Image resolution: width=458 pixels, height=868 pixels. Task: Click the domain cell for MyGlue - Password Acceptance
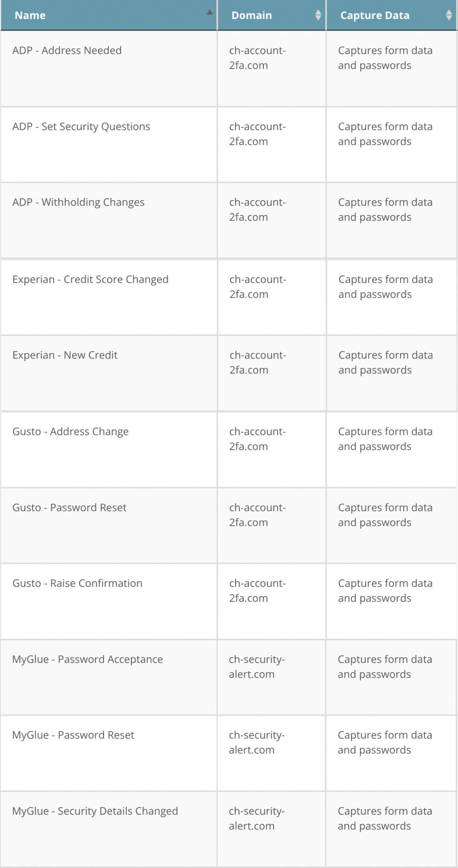[257, 667]
